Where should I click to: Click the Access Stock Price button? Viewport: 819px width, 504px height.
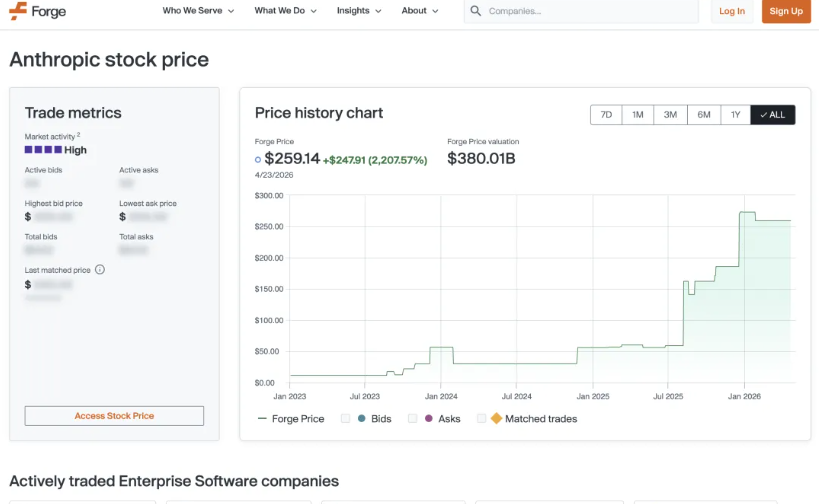(114, 416)
